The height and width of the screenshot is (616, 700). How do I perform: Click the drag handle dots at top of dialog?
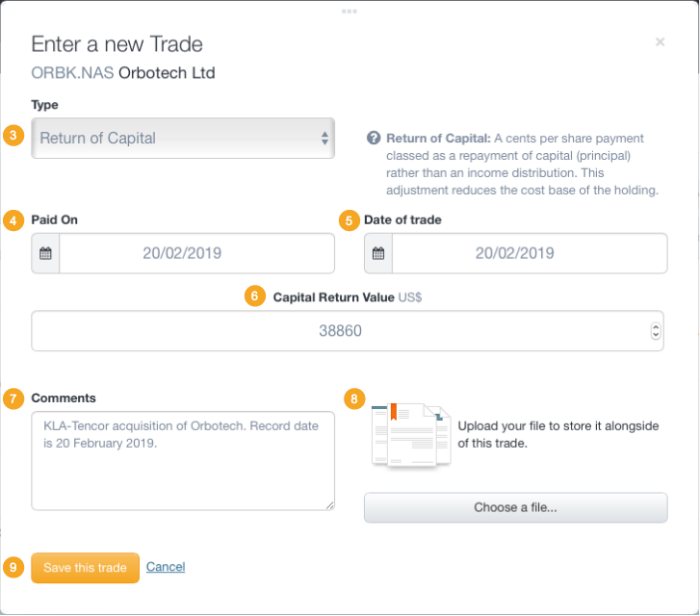350,12
